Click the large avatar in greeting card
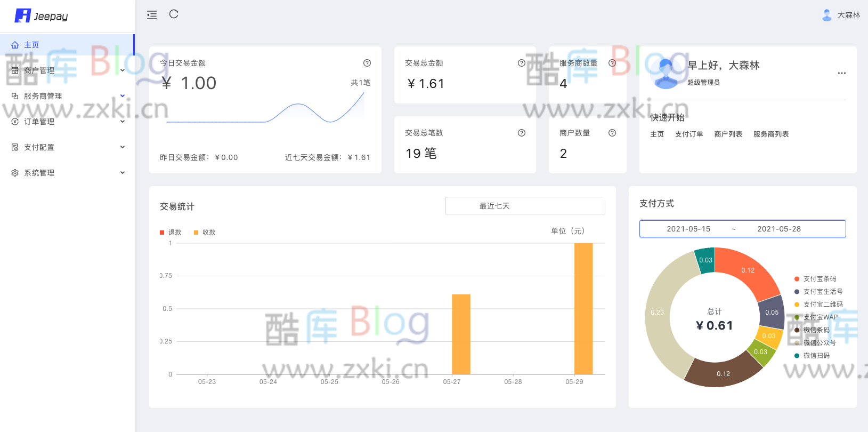The height and width of the screenshot is (432, 868). pos(666,73)
